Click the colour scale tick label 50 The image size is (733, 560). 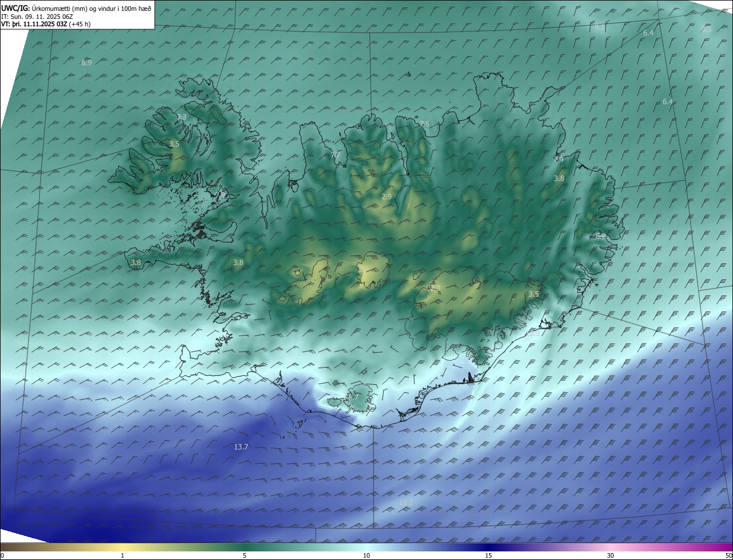pyautogui.click(x=728, y=555)
